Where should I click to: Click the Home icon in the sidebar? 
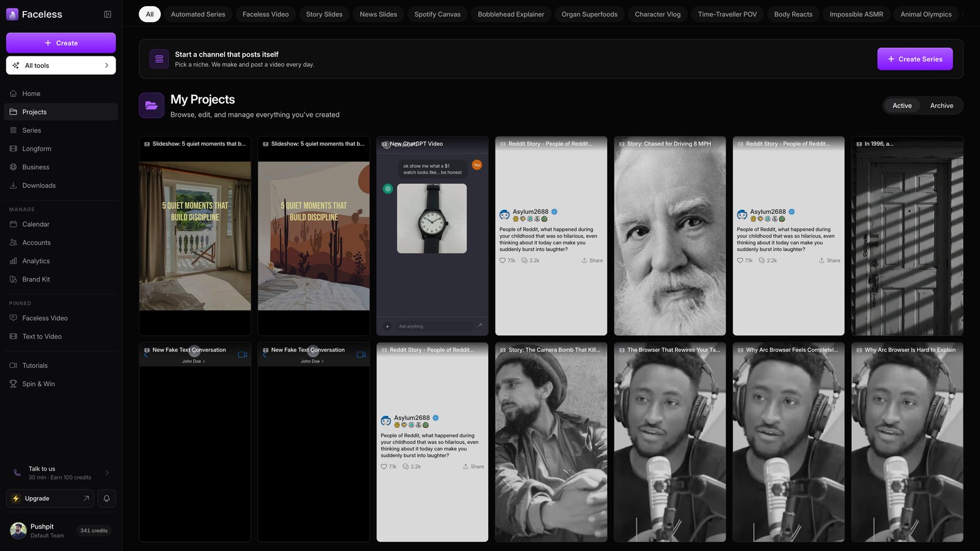(13, 94)
